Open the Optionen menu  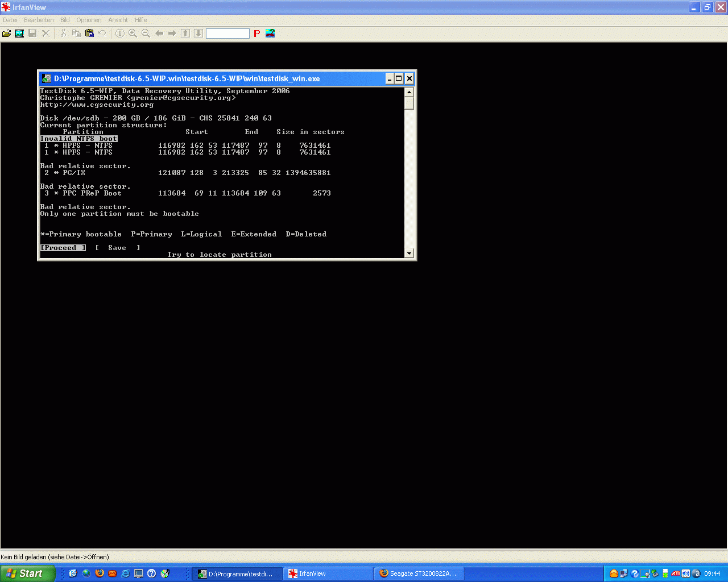[x=89, y=20]
